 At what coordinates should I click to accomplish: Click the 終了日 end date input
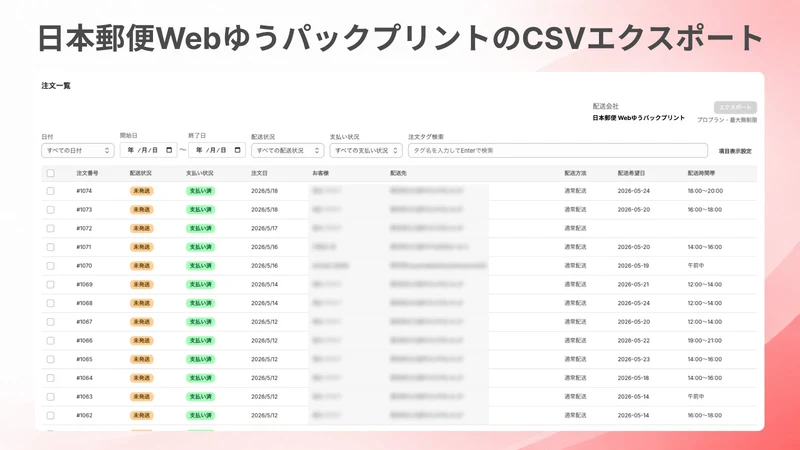pyautogui.click(x=217, y=150)
